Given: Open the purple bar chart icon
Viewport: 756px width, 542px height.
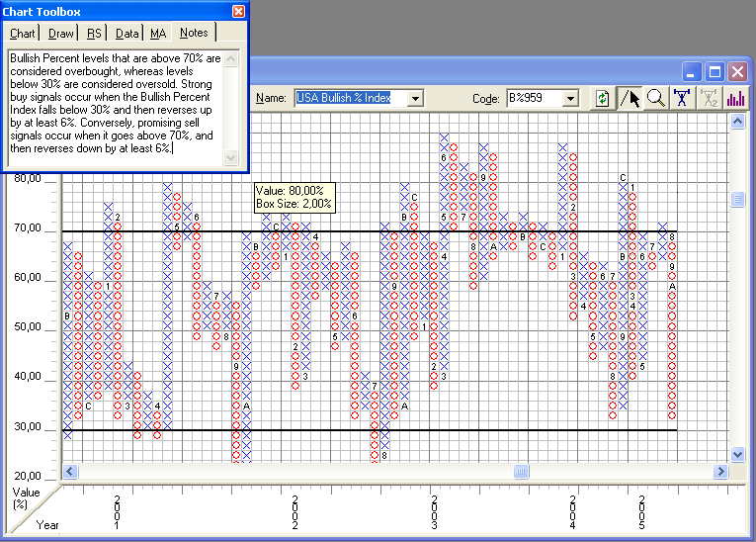Looking at the screenshot, I should click(735, 98).
